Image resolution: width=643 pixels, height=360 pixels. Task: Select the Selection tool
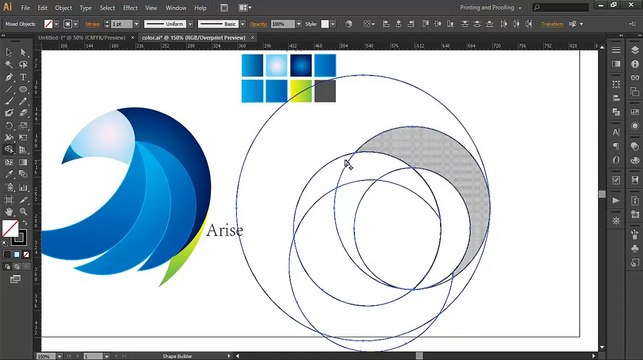point(9,52)
